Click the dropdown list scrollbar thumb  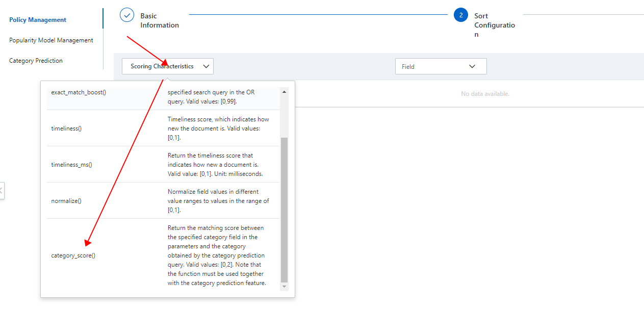[x=284, y=210]
